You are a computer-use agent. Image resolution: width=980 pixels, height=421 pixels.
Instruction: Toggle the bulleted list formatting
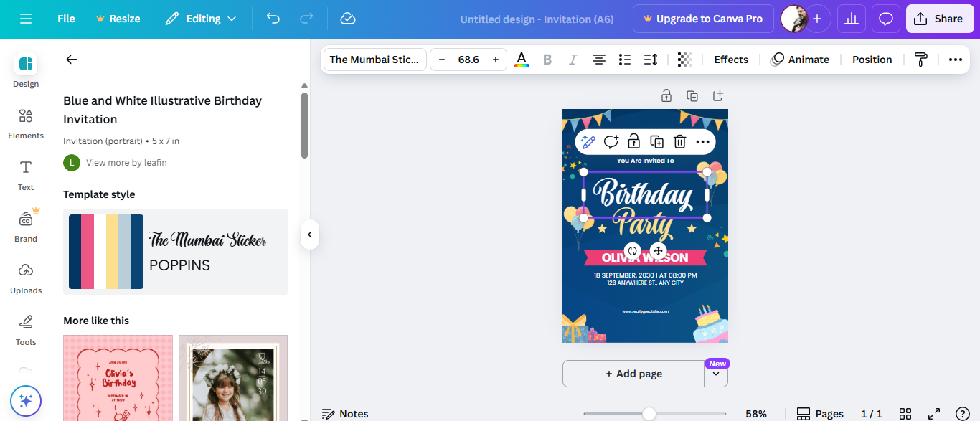(x=624, y=60)
